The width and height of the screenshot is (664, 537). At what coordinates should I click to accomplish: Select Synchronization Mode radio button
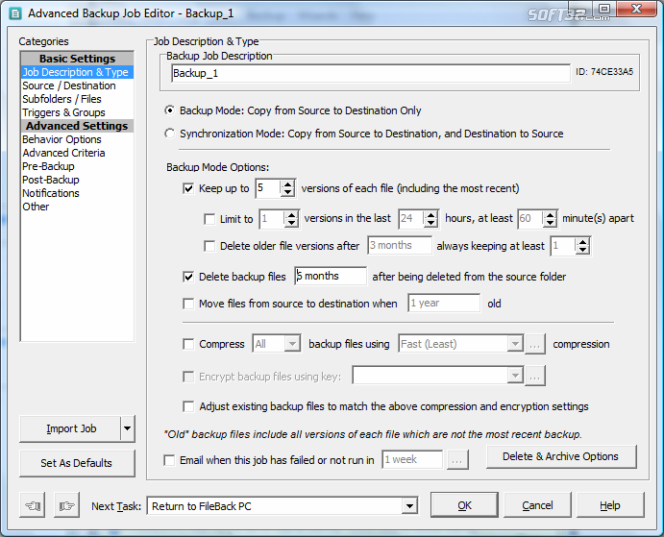[x=170, y=134]
